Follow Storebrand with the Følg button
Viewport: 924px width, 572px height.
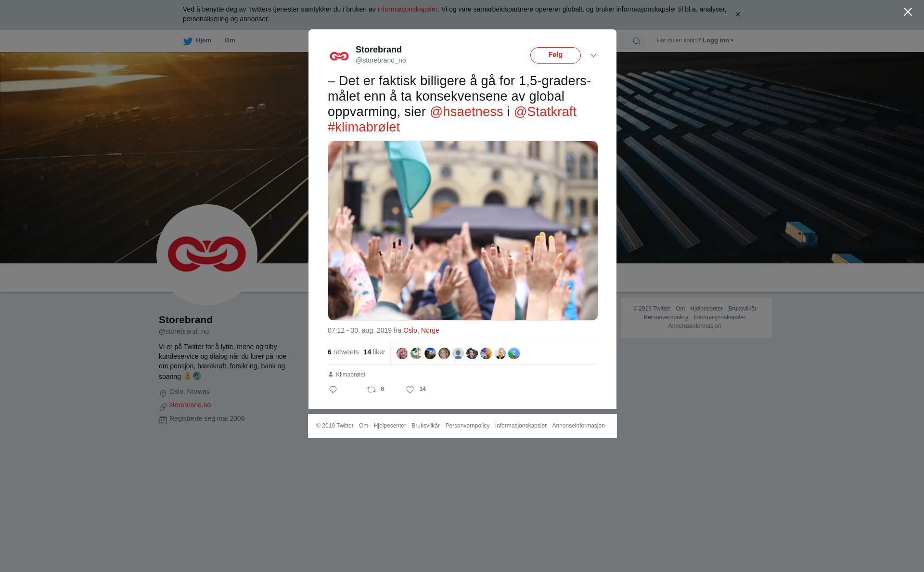click(555, 55)
